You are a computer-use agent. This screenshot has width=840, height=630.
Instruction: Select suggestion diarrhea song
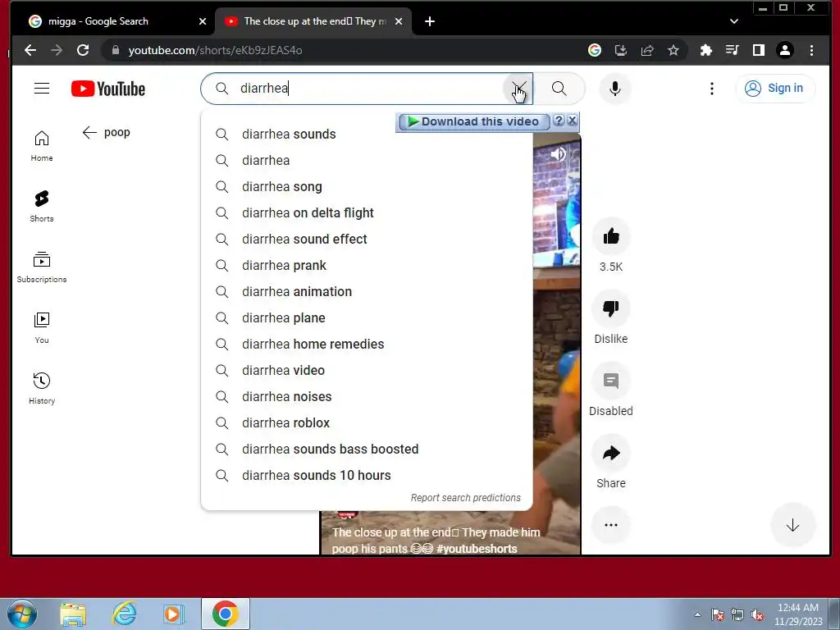tap(367, 186)
